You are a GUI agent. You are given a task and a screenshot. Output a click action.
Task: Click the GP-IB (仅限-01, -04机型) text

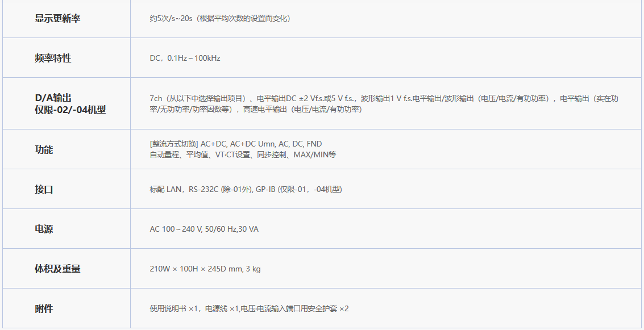(299, 190)
